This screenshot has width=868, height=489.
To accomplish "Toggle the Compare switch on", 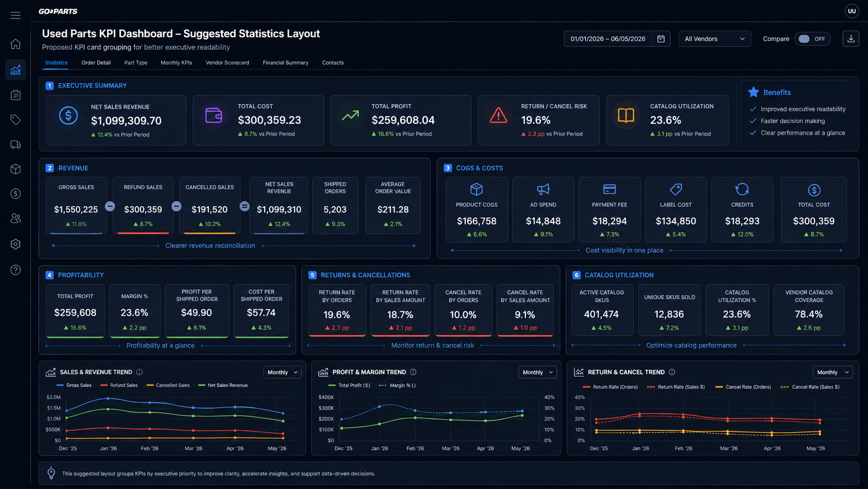I will [x=812, y=39].
